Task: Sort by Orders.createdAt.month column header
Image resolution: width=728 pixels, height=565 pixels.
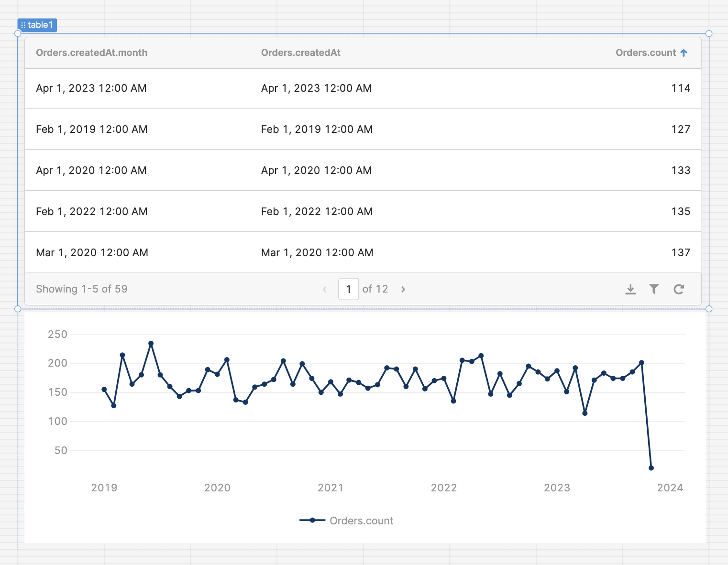Action: point(91,53)
